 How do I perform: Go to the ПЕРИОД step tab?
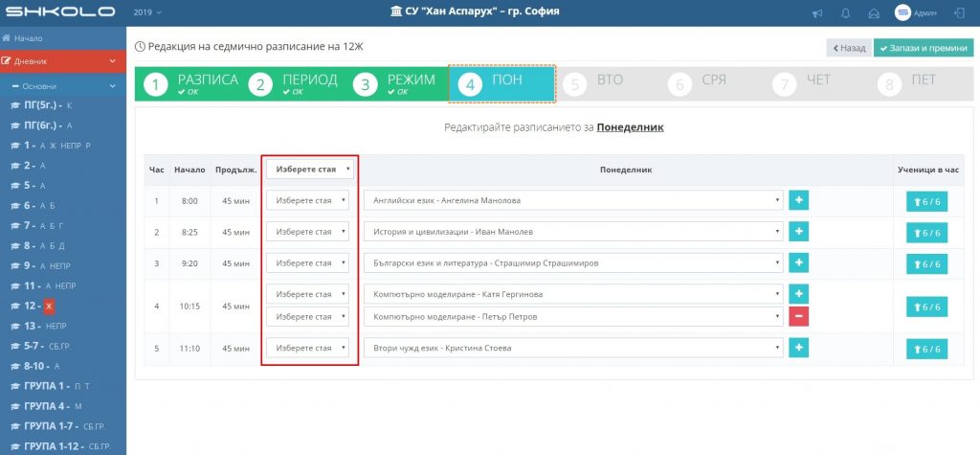295,83
